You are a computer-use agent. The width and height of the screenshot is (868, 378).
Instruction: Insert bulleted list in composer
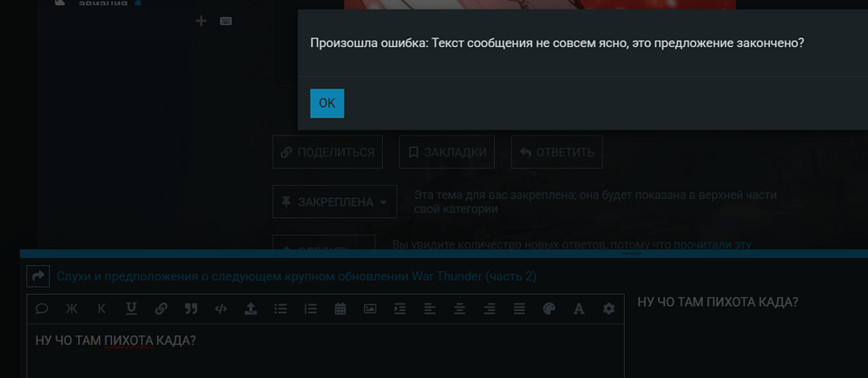(280, 308)
